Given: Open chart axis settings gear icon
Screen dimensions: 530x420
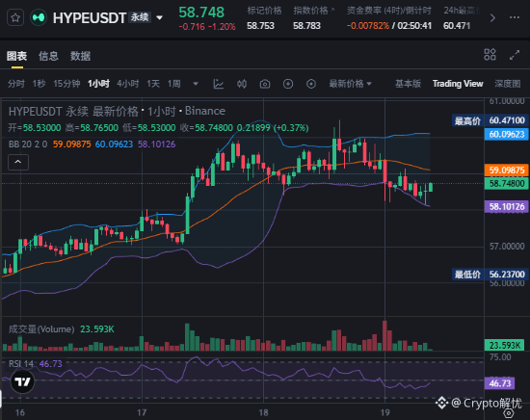Looking at the screenshot, I should pos(509,413).
